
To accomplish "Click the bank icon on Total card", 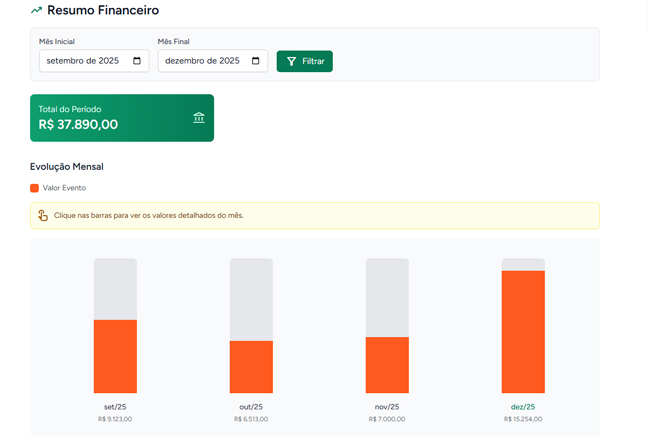I will [x=198, y=118].
